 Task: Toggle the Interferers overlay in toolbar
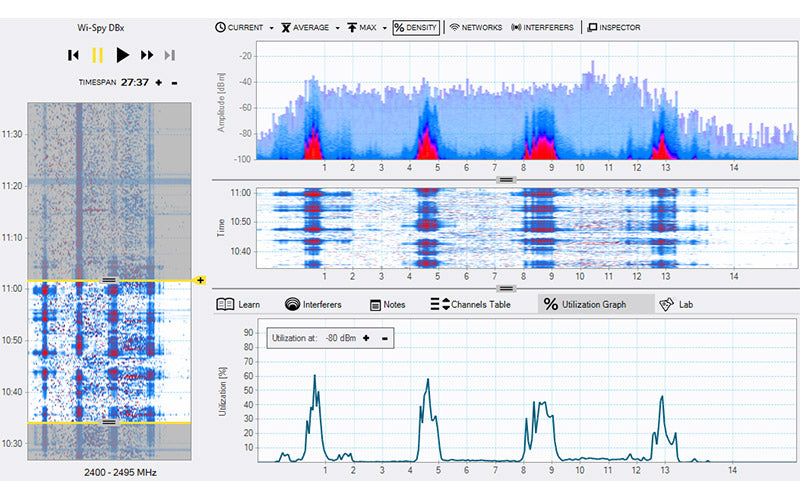[544, 27]
